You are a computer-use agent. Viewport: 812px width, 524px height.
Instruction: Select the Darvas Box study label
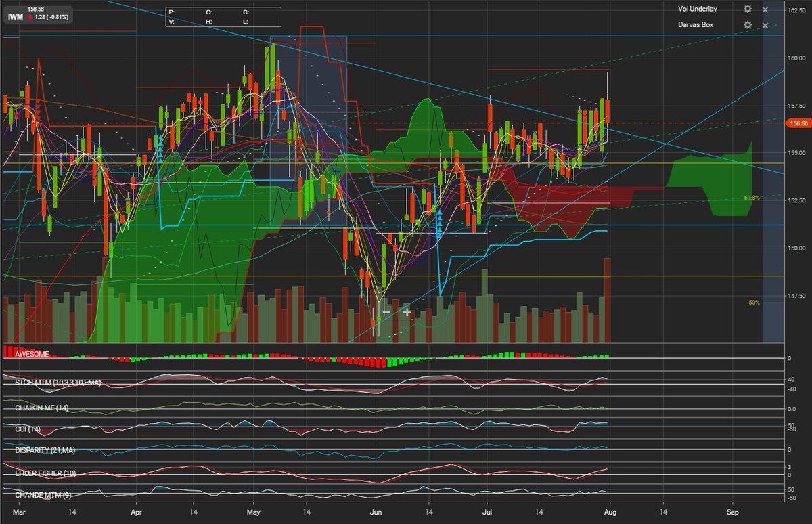click(x=696, y=25)
